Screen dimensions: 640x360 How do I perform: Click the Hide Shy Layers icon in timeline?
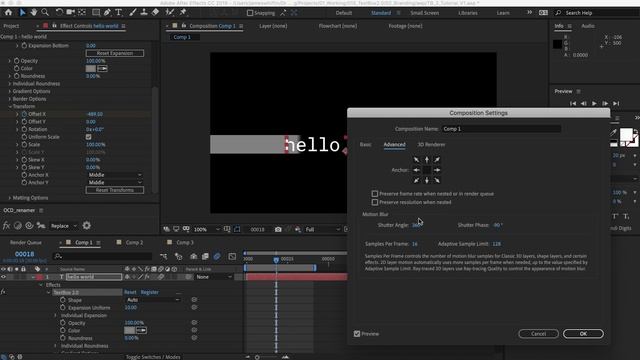coord(193,256)
